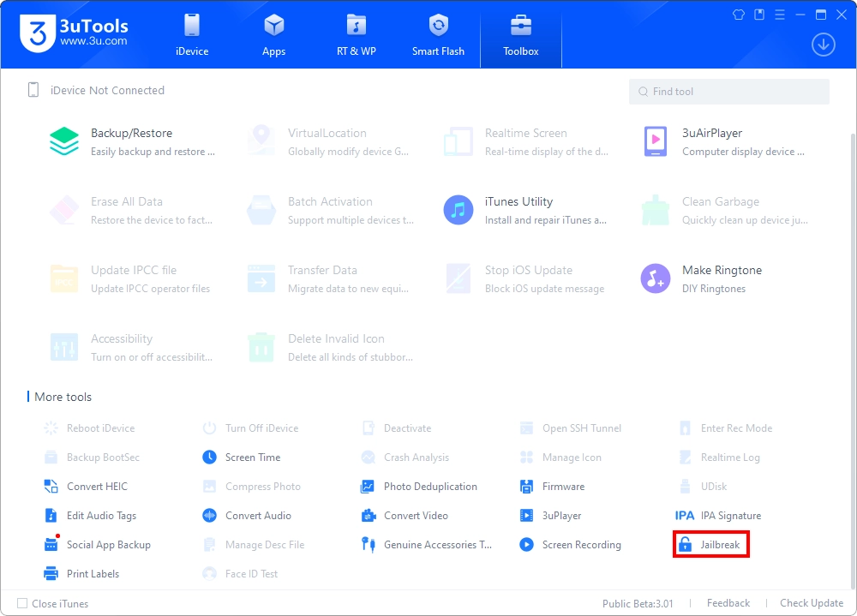Open the Screen Time clock icon

(209, 457)
